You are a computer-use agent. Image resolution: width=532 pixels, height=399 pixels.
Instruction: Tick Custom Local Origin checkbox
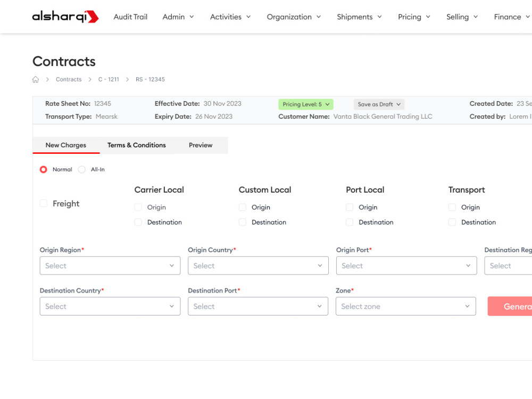(242, 207)
